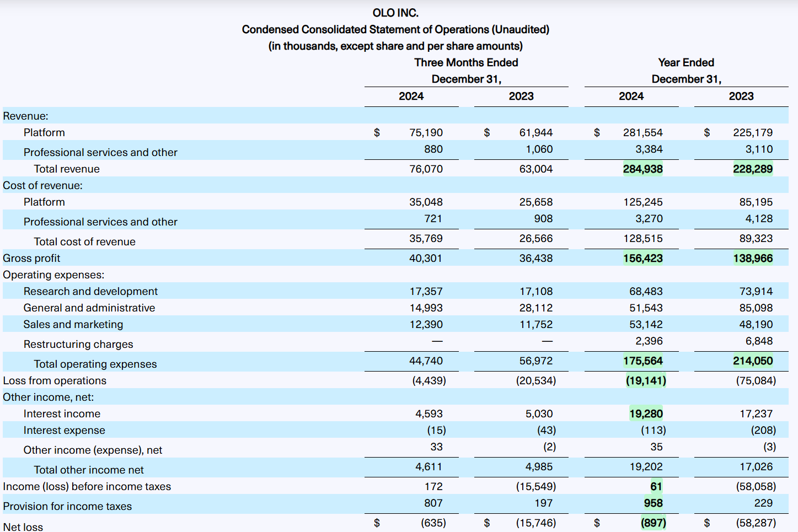Select the 'Cost of revenue:' label
This screenshot has height=532, width=798.
click(42, 185)
